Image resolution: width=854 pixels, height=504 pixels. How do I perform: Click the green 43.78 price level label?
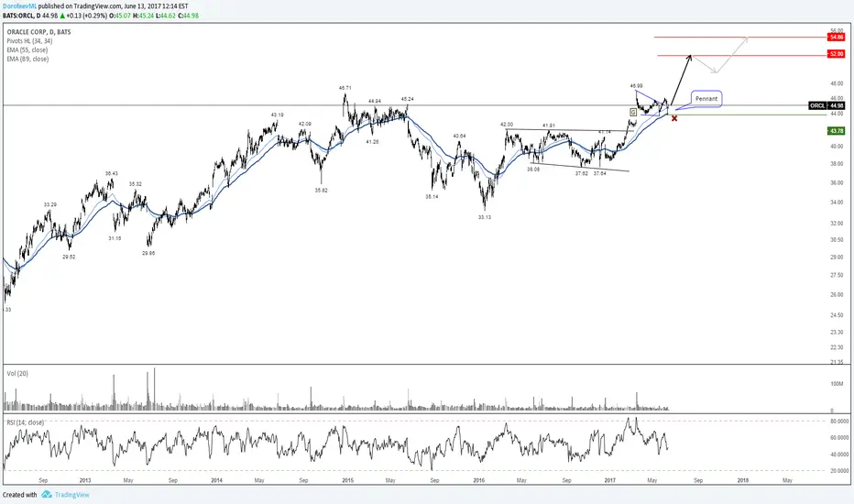pos(836,131)
